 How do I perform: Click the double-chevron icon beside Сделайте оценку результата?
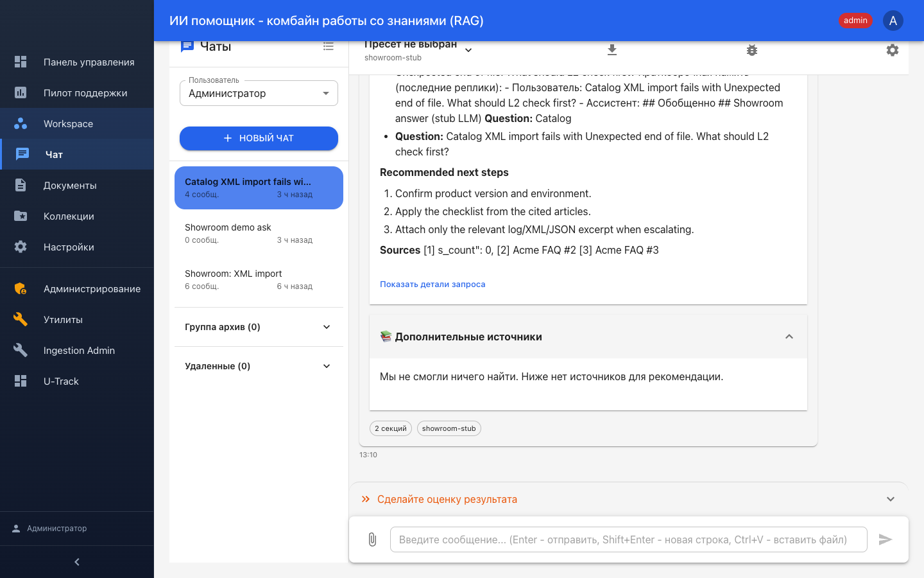[x=366, y=499]
